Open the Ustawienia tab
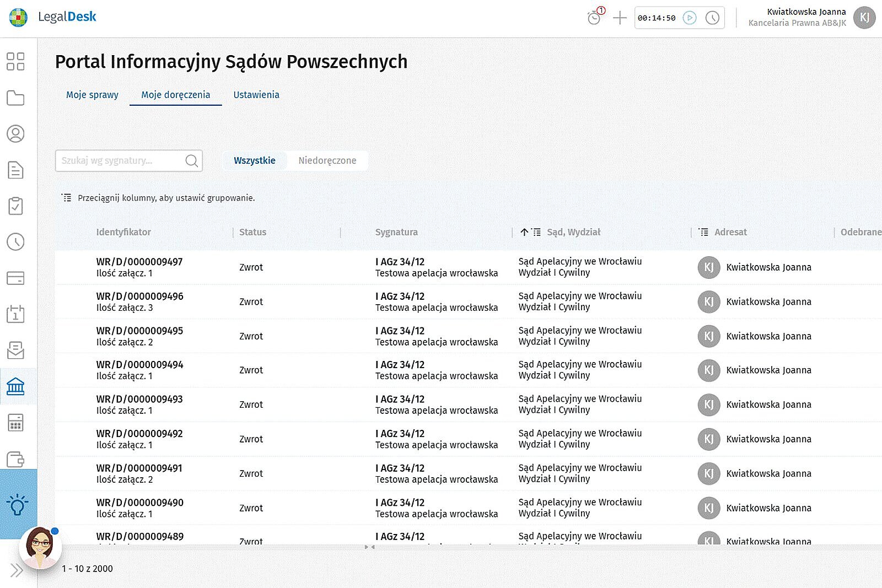The height and width of the screenshot is (588, 882). [x=256, y=95]
